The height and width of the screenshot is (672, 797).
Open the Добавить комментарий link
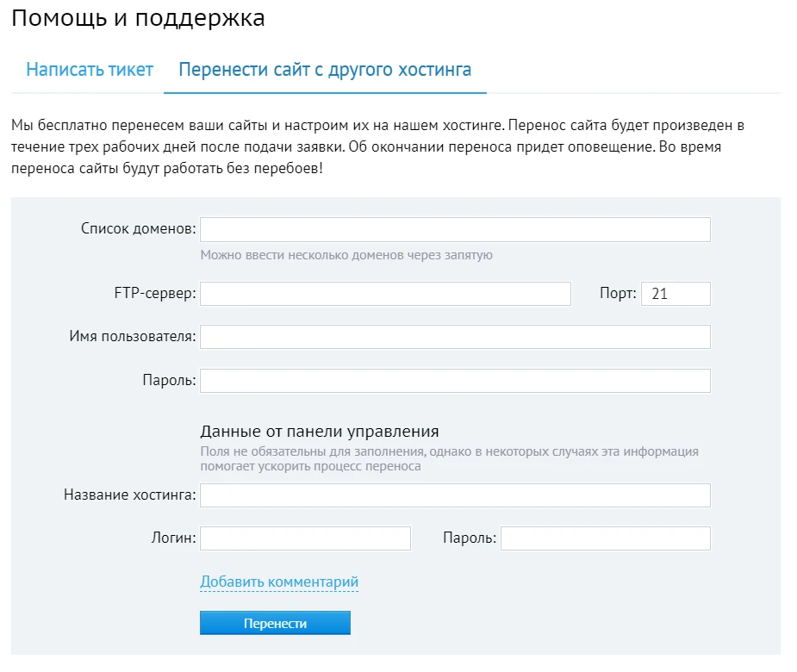coord(279,581)
